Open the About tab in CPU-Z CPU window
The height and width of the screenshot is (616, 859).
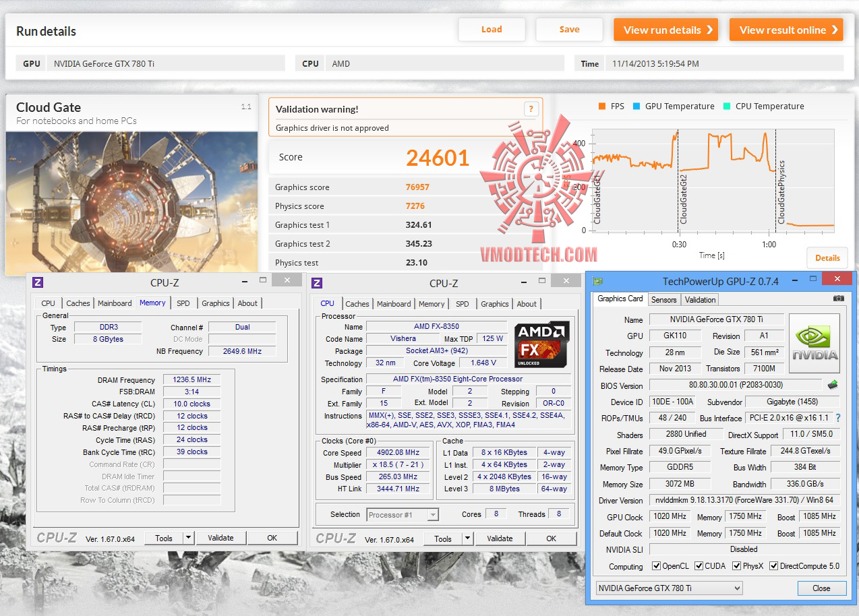coord(527,304)
